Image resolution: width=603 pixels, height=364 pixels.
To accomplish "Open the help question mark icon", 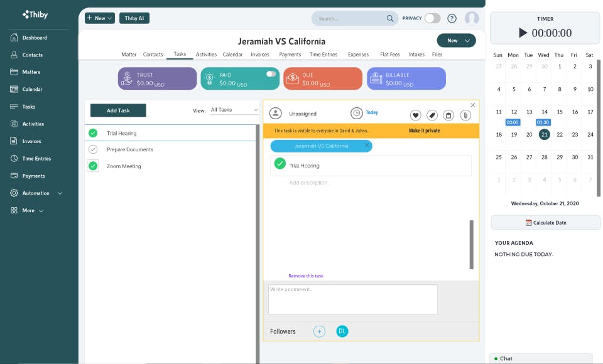I will click(x=452, y=18).
